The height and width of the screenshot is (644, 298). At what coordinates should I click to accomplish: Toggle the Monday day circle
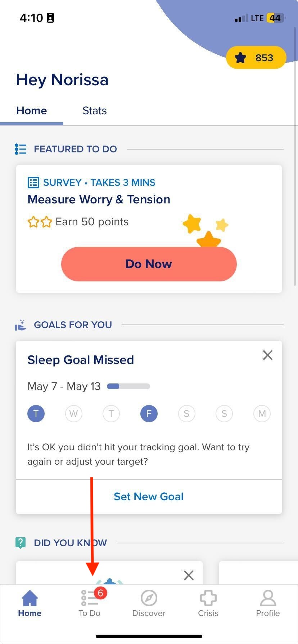262,414
